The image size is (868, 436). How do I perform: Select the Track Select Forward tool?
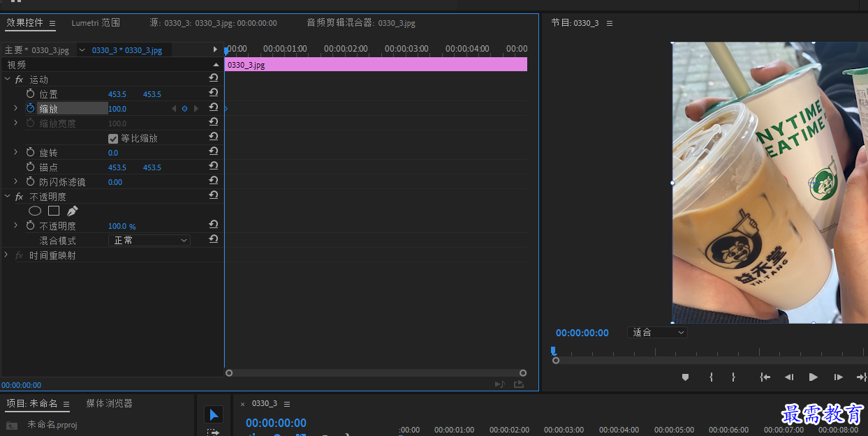(x=214, y=433)
